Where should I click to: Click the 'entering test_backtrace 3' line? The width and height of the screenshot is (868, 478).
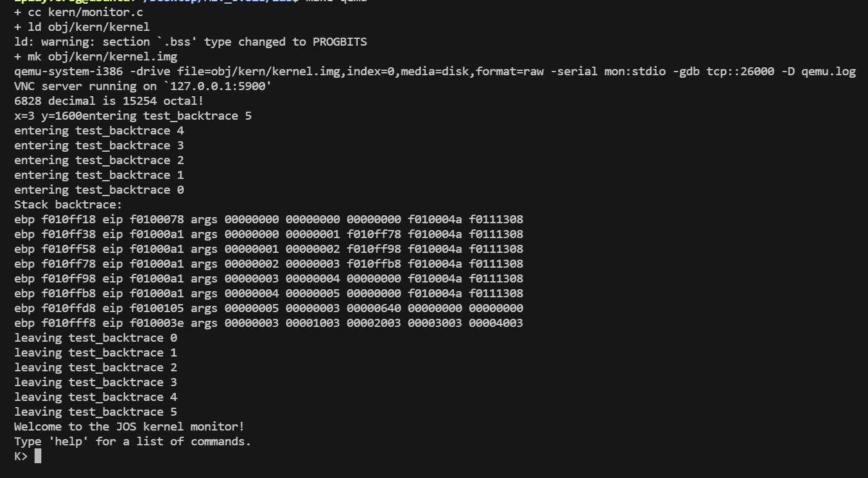click(x=99, y=146)
